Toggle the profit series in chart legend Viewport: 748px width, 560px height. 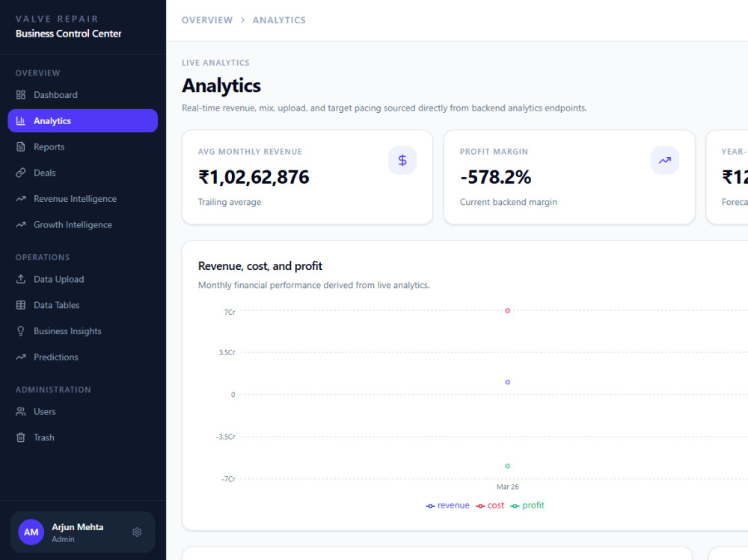click(527, 505)
